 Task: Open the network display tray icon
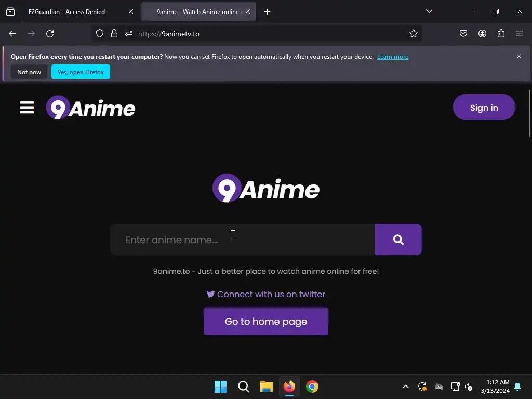(455, 387)
